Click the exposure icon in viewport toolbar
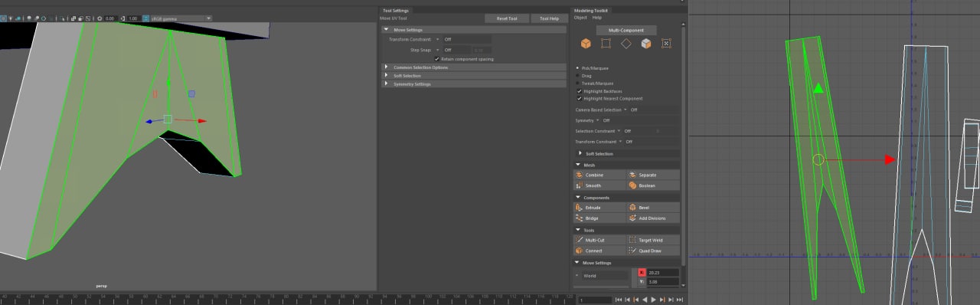The image size is (980, 305). [x=99, y=18]
